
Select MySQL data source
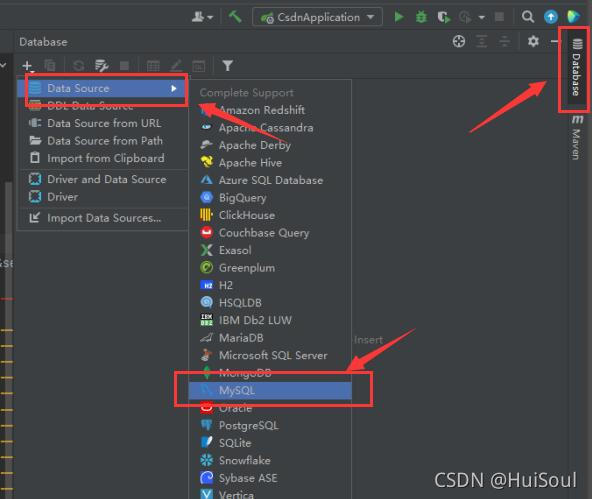(x=270, y=390)
